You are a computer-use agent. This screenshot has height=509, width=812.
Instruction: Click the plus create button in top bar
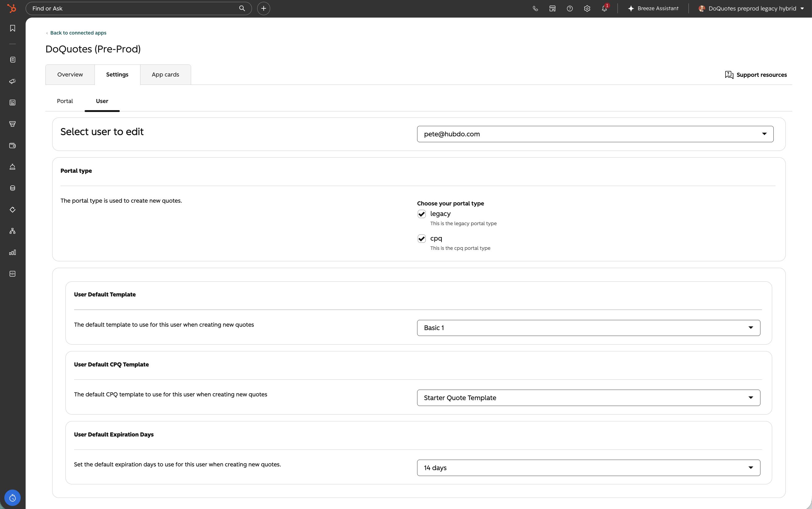(x=263, y=8)
